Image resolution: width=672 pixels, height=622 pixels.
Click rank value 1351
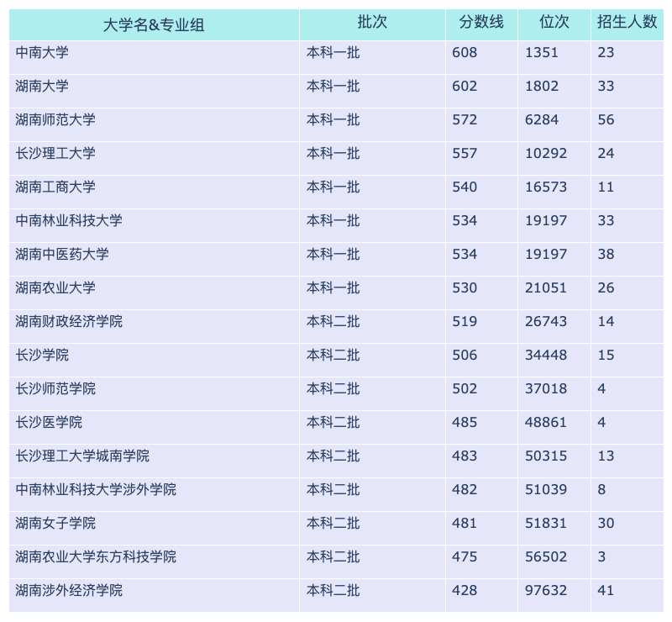542,52
